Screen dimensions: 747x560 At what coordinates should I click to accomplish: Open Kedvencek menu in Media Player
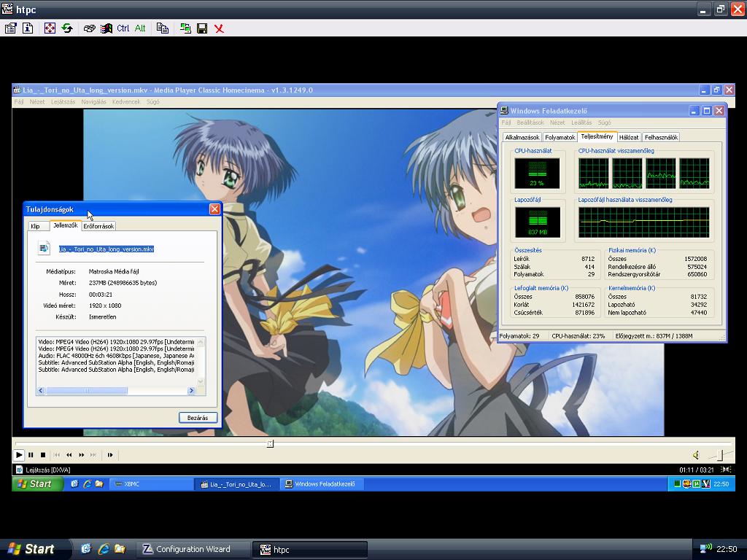point(126,102)
